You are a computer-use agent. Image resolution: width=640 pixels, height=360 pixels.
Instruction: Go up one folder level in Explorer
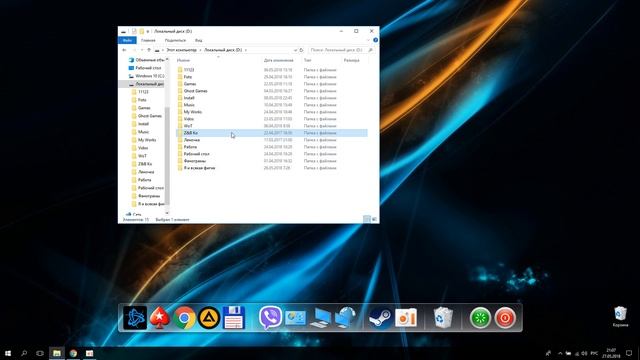point(149,50)
